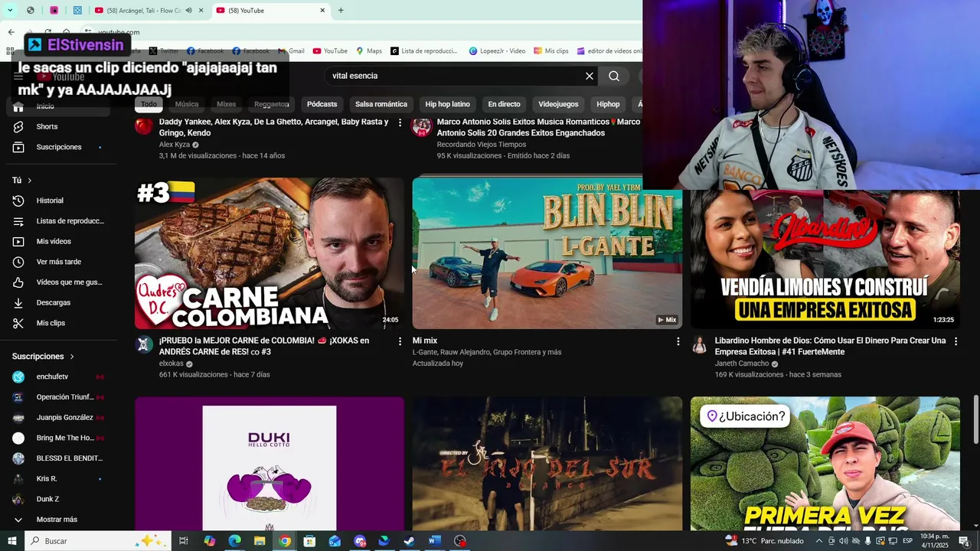Image resolution: width=980 pixels, height=551 pixels.
Task: Open Word from the taskbar
Action: point(434,541)
